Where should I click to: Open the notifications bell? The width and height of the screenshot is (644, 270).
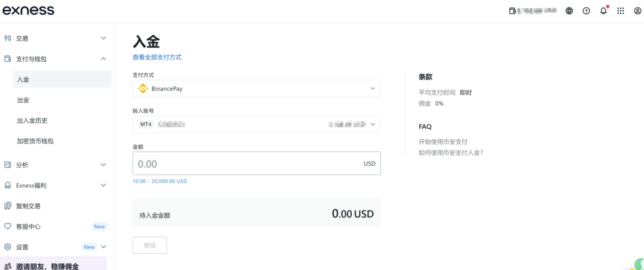pos(604,11)
